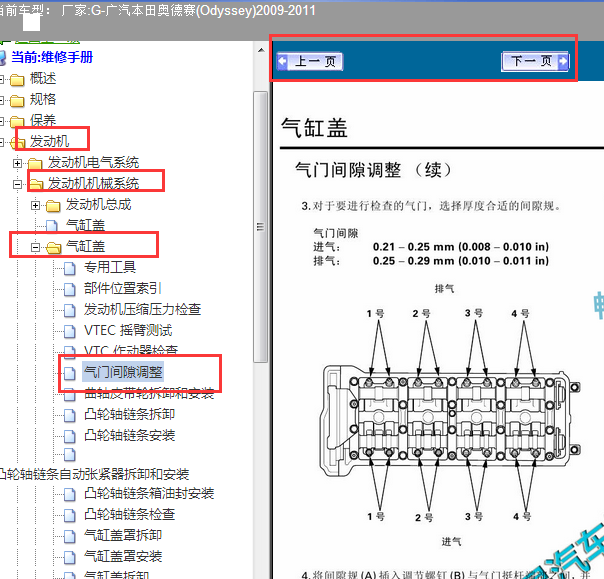Open 气缸盖罩安装 page
This screenshot has height=579, width=604.
(123, 556)
